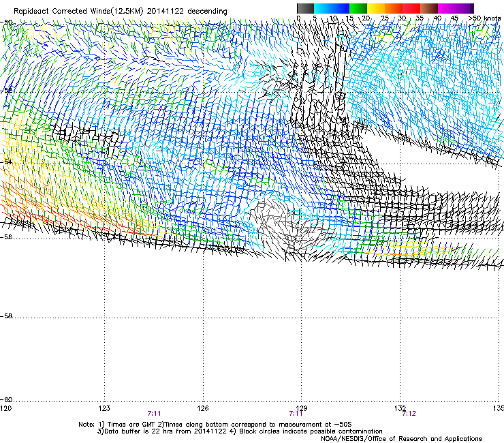This screenshot has height=443, width=504.
Task: Click the gray 0-5 knots legend swatch
Action: pos(305,8)
